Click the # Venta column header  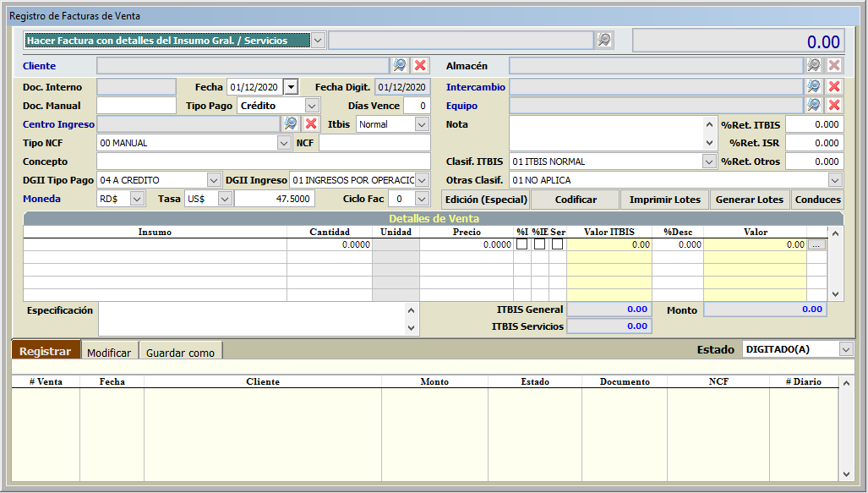click(46, 381)
